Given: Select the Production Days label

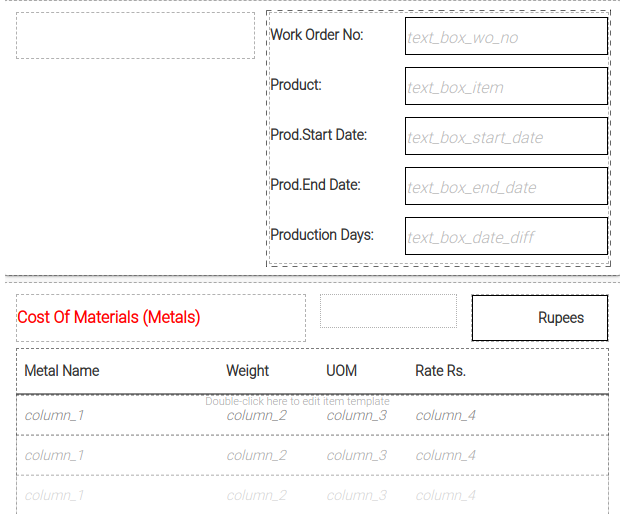Looking at the screenshot, I should pyautogui.click(x=322, y=235).
